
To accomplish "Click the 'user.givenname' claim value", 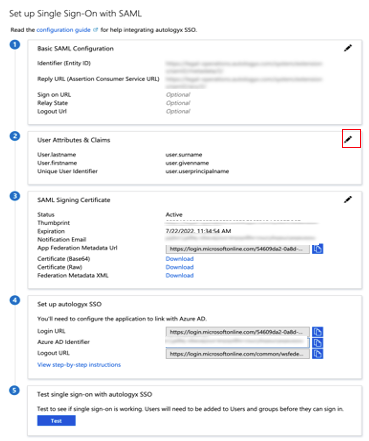I will click(187, 163).
